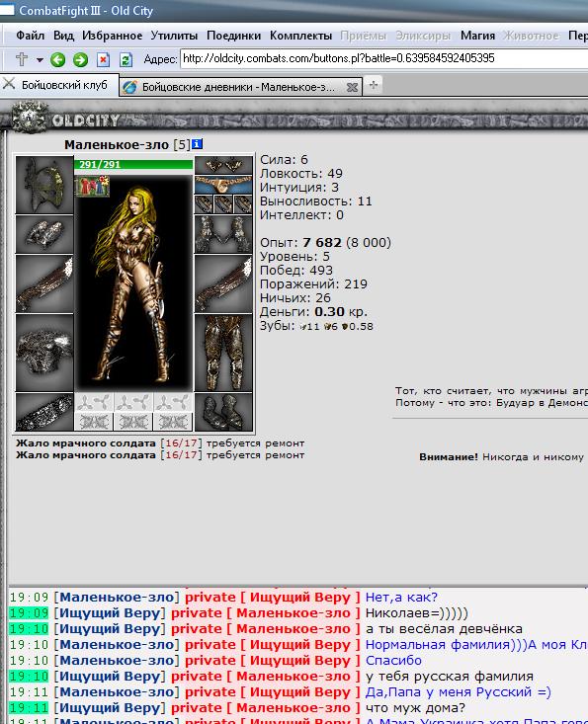Open the Файл menu

(x=30, y=36)
